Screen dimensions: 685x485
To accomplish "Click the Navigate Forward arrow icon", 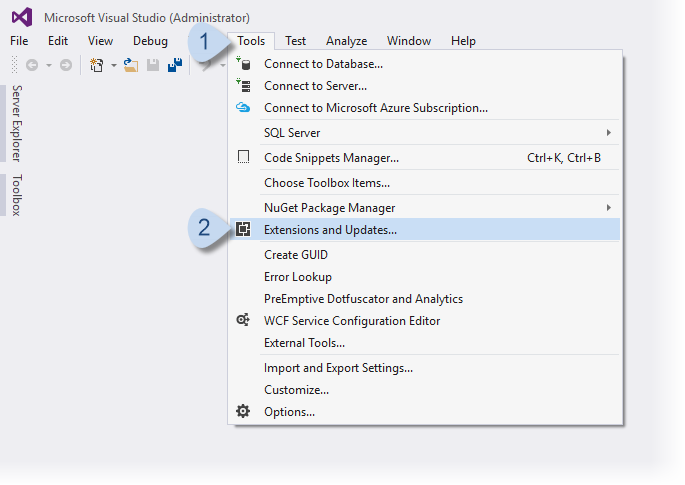I will coord(66,65).
